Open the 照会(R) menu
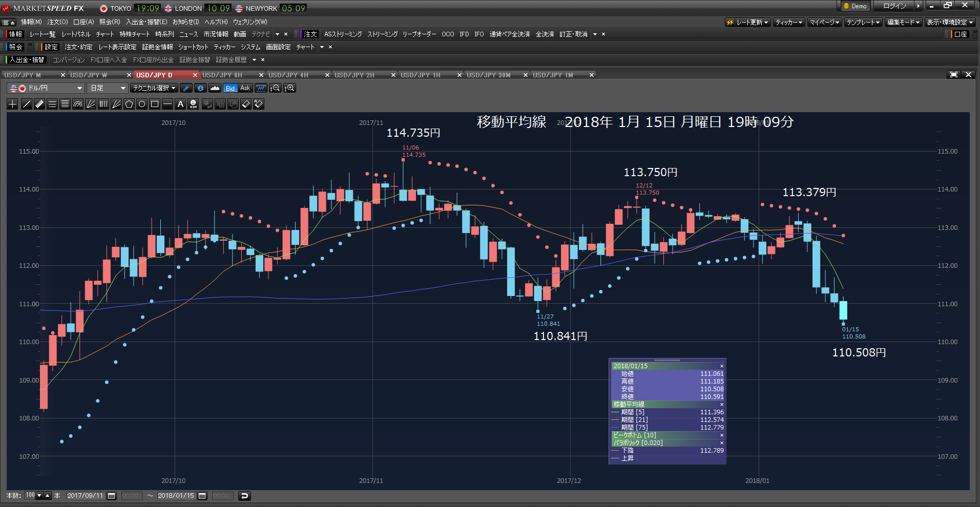Viewport: 980px width, 507px height. pos(110,22)
